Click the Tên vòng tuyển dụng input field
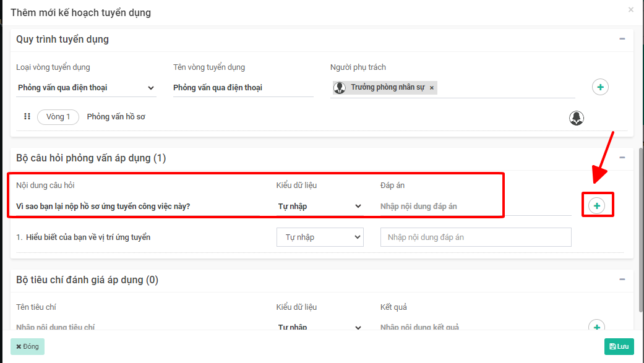 tap(243, 88)
